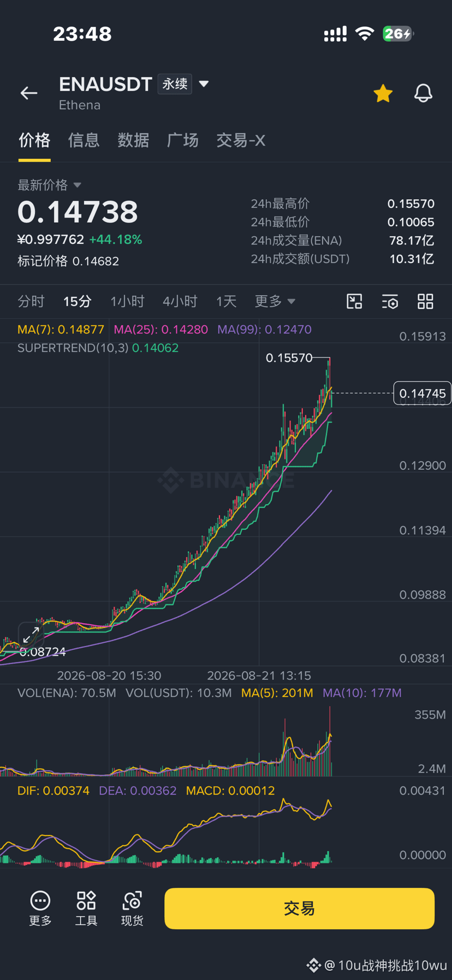Tap the chart fullscreen expand icon
452x980 pixels.
coord(31,635)
